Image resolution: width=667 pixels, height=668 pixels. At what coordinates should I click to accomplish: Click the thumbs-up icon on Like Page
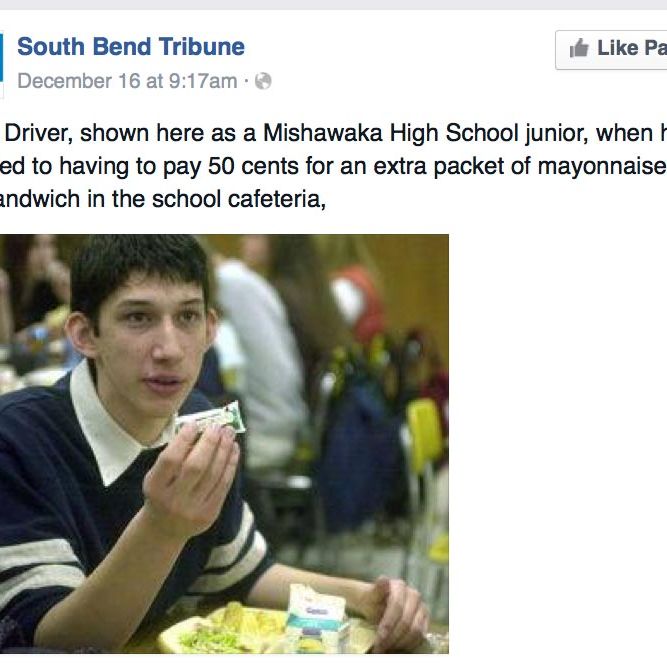click(579, 48)
